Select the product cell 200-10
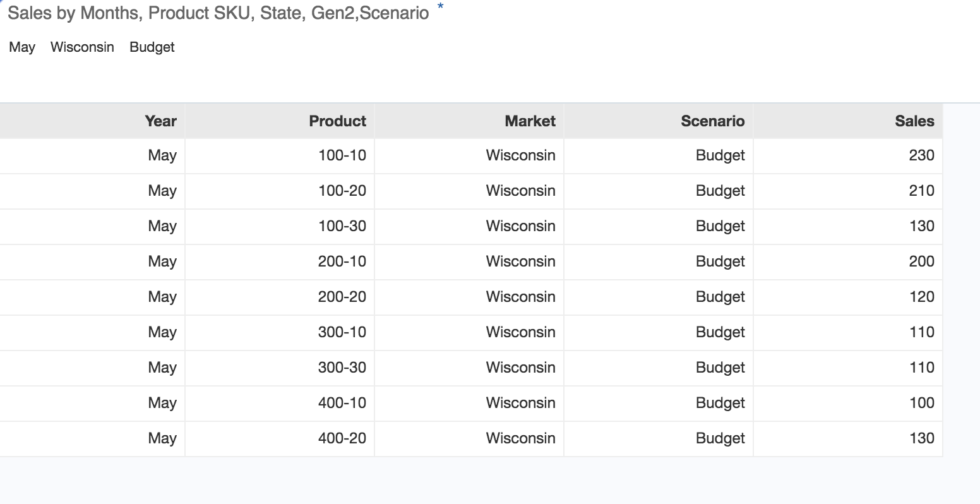 pos(342,261)
